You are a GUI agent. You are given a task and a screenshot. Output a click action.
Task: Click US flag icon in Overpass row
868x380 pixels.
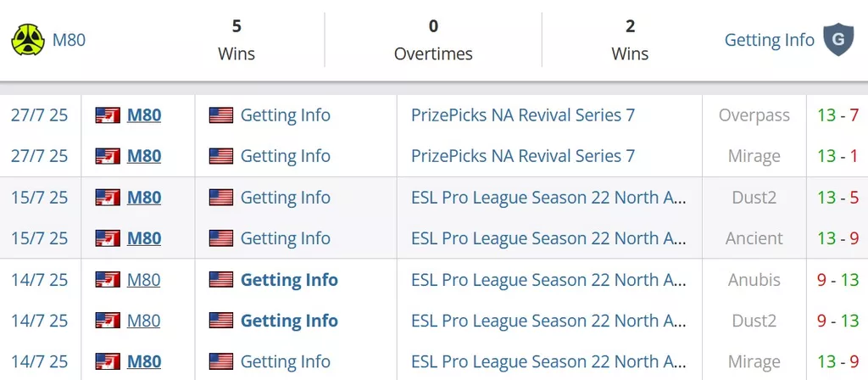click(x=221, y=115)
